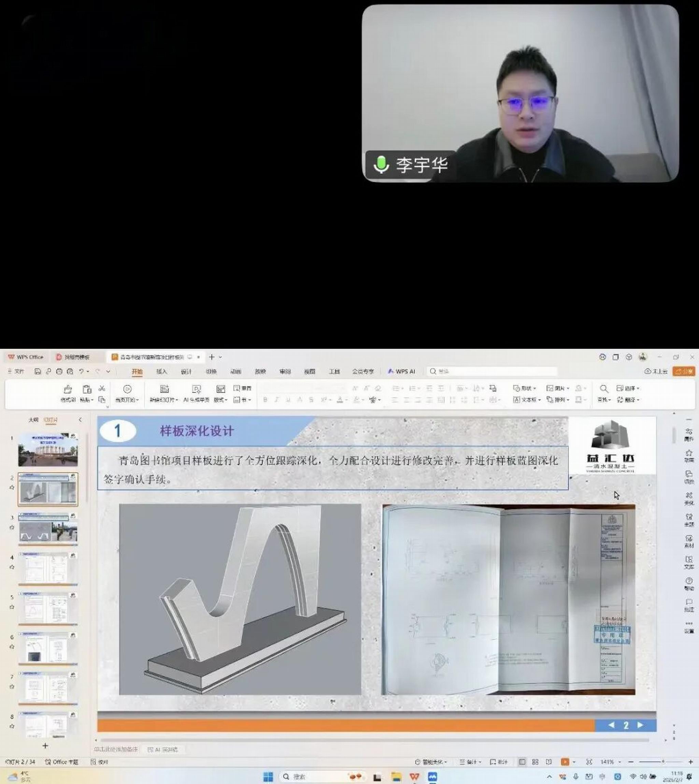The width and height of the screenshot is (699, 784).
Task: Switch to the Design (设计) tab
Action: tap(186, 371)
